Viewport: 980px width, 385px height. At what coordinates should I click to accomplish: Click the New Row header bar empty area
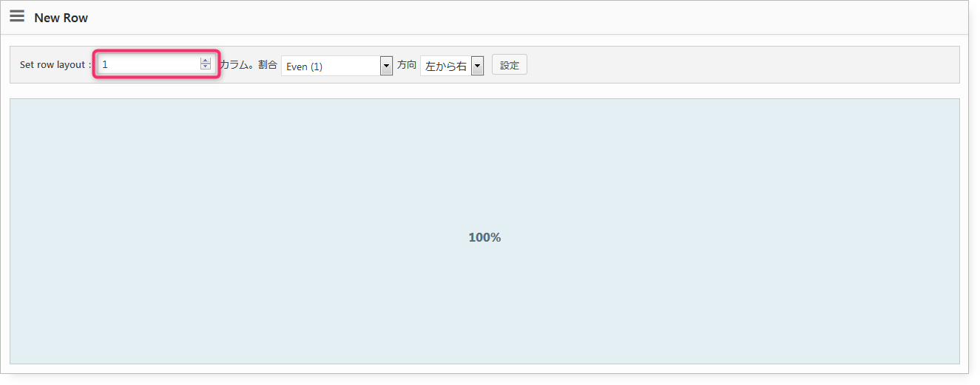click(x=518, y=17)
